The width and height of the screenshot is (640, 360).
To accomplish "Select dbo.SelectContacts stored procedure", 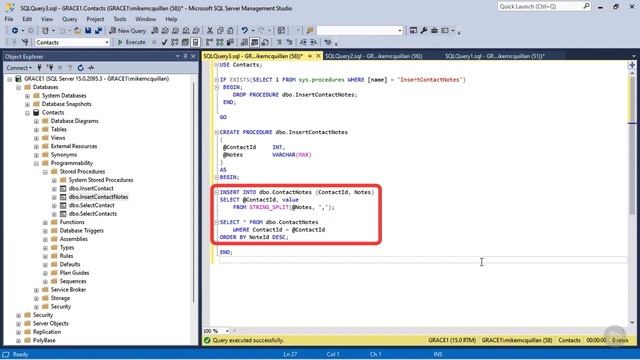I will [93, 214].
